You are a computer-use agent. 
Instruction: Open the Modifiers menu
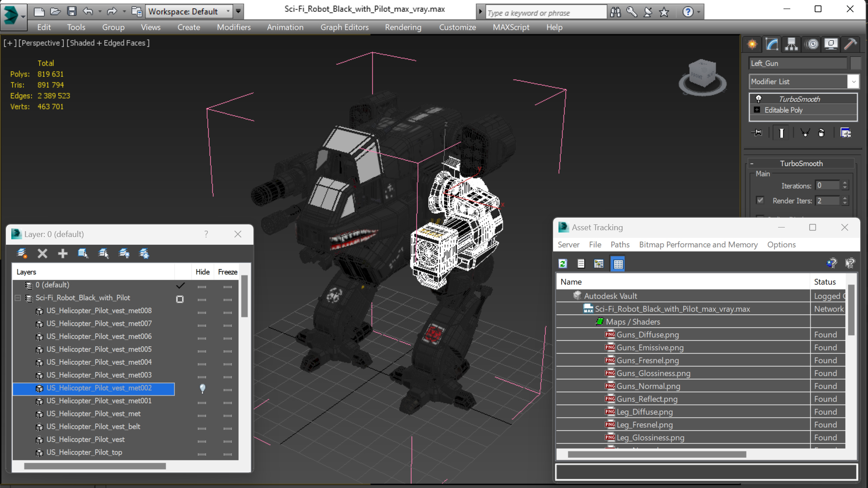pyautogui.click(x=234, y=28)
